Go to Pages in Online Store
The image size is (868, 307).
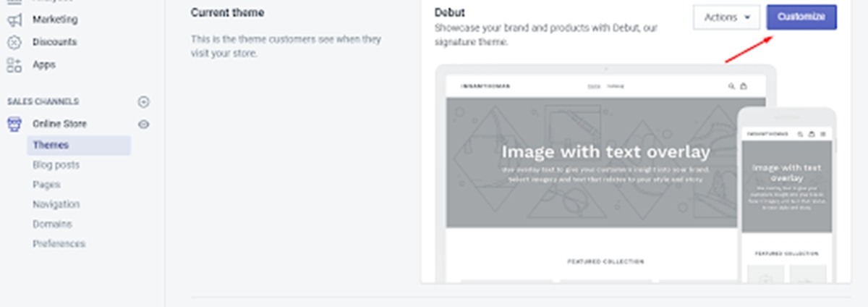(x=46, y=185)
